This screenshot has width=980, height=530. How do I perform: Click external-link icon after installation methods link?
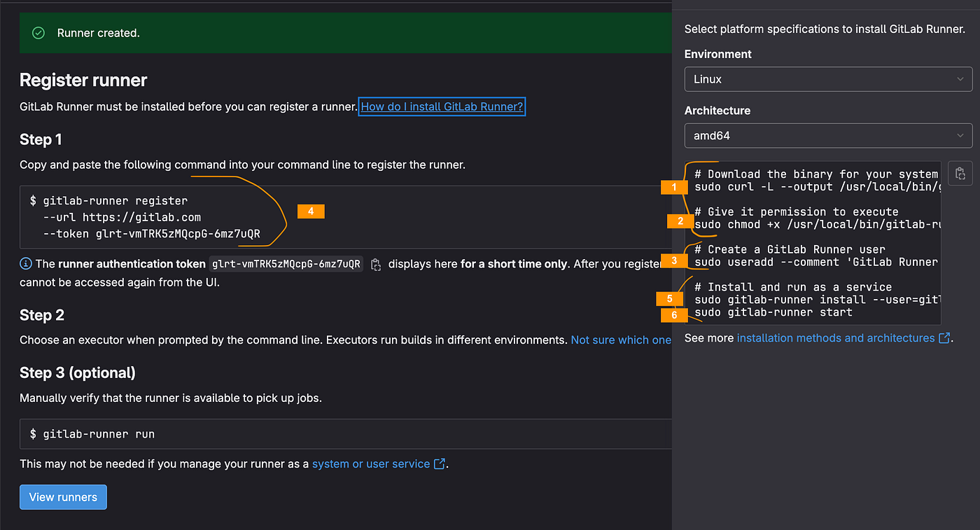[944, 338]
